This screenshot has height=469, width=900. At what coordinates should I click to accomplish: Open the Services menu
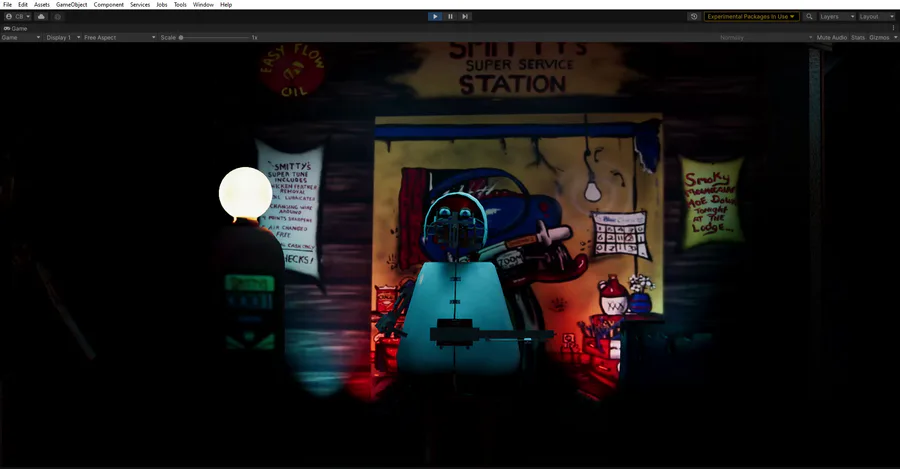(140, 5)
